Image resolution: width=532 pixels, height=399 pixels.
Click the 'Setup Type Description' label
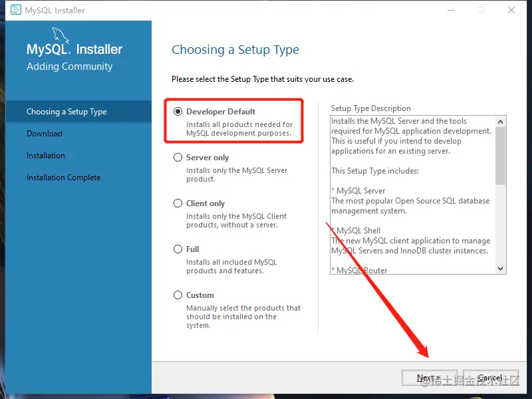(x=371, y=108)
